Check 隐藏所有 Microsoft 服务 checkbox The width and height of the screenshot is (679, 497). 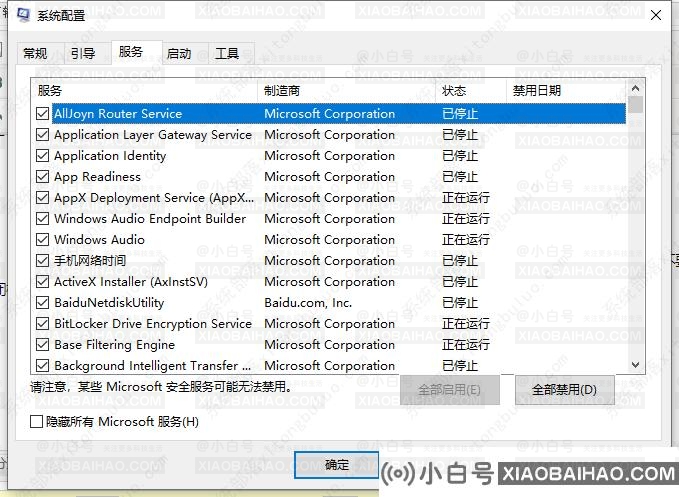coord(36,421)
